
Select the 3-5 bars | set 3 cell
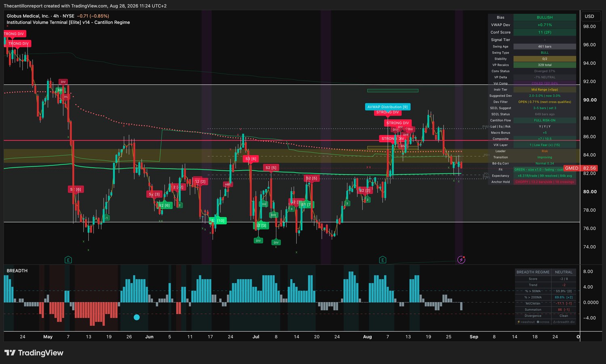click(545, 108)
